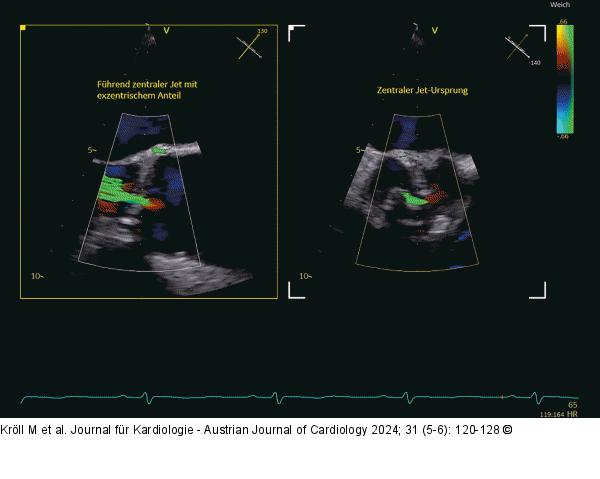
Task: Click the green jet in the right image
Action: click(x=410, y=201)
